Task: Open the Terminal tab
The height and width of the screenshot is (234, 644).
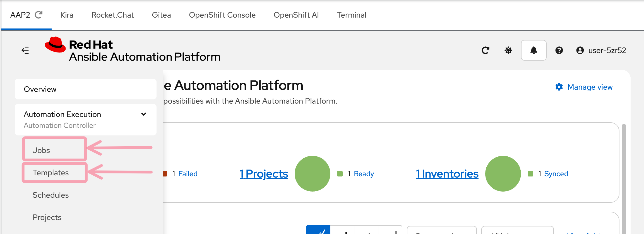Action: click(x=352, y=15)
